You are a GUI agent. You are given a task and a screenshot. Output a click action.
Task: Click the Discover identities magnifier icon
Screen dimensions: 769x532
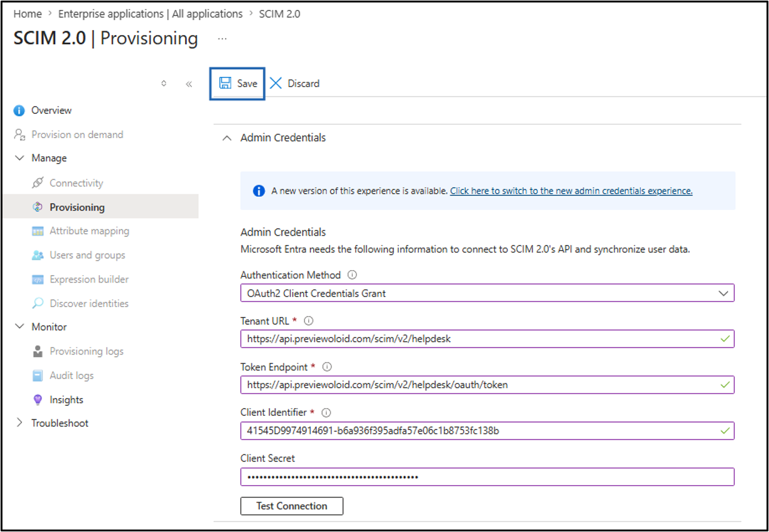38,303
